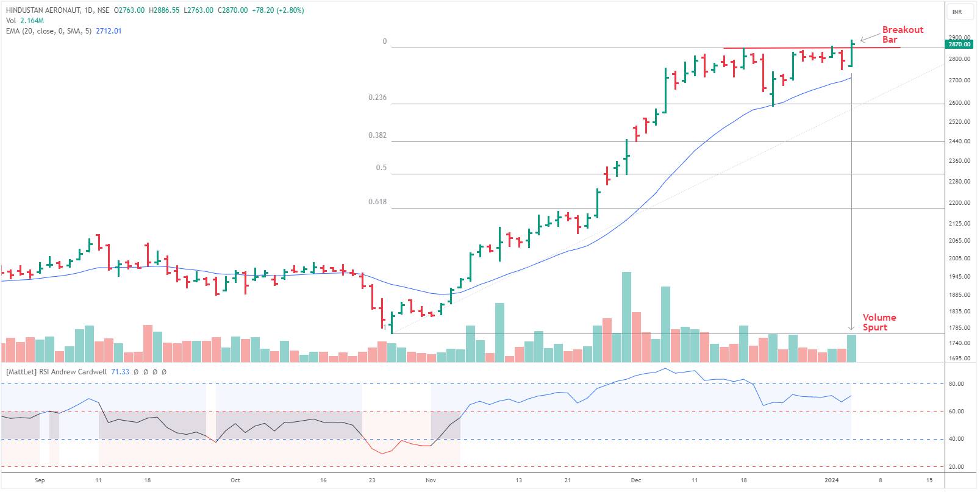980x492 pixels.
Task: Click the 21 date label on time axis
Action: click(568, 480)
